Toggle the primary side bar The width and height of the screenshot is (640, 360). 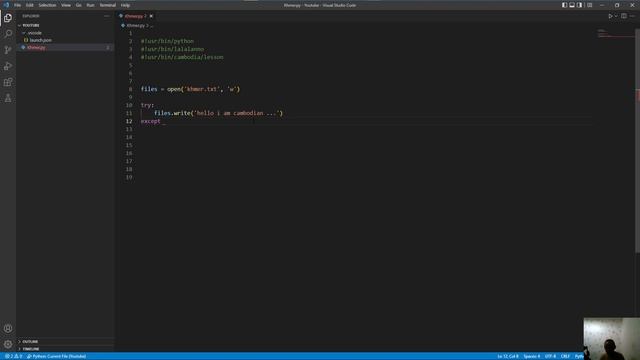coord(564,5)
